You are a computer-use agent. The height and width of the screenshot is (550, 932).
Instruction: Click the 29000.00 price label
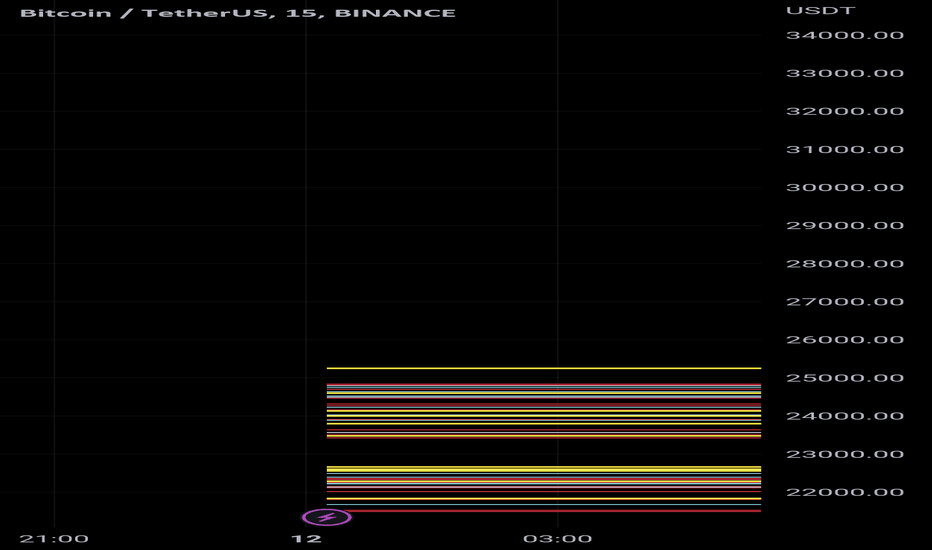coord(845,225)
